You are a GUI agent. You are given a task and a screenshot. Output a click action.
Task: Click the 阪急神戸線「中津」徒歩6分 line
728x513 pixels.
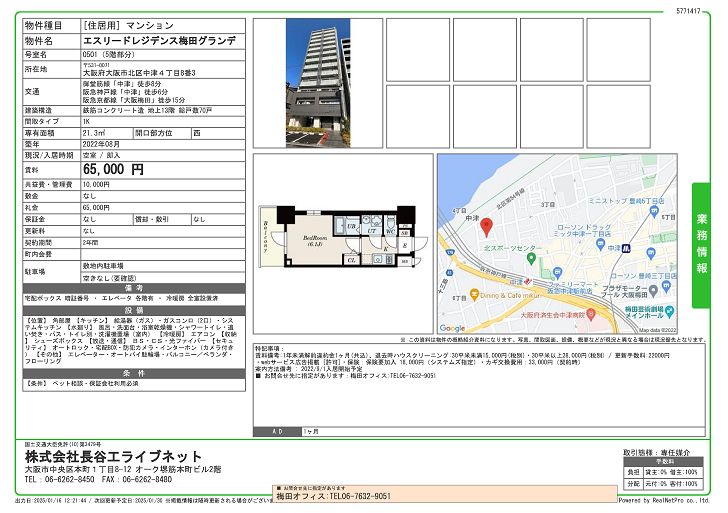[125, 92]
